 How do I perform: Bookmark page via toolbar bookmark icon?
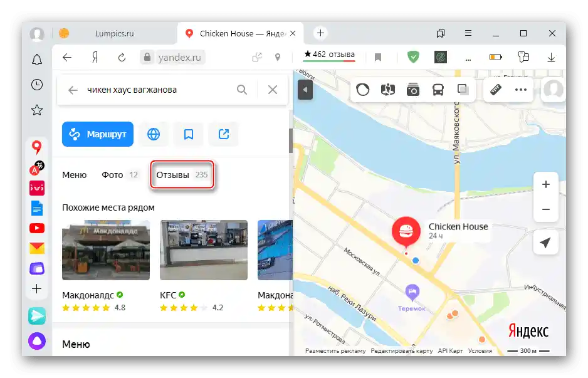378,58
